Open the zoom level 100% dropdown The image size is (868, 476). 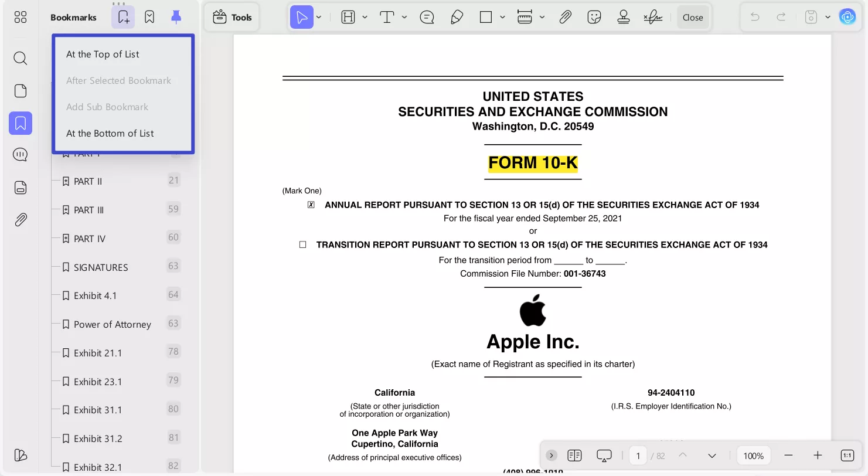click(753, 455)
